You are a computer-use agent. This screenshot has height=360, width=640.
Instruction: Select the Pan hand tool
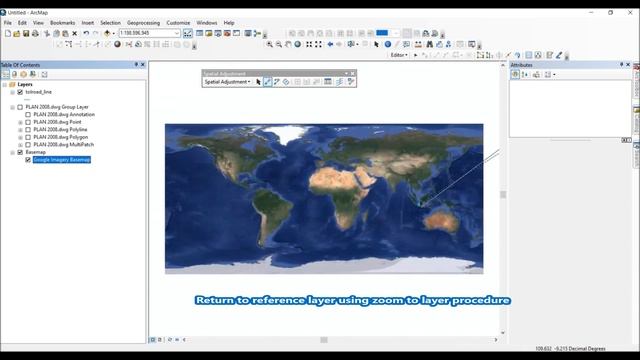tap(288, 44)
